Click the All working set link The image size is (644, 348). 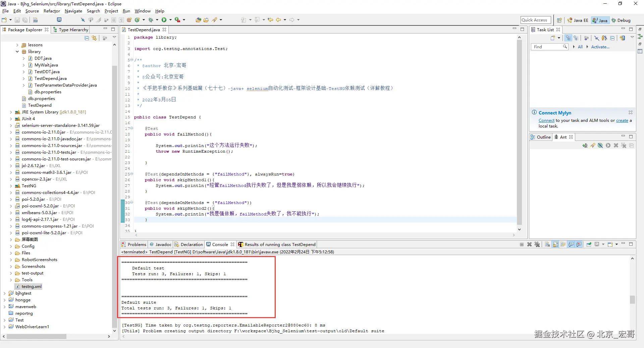[x=580, y=47]
